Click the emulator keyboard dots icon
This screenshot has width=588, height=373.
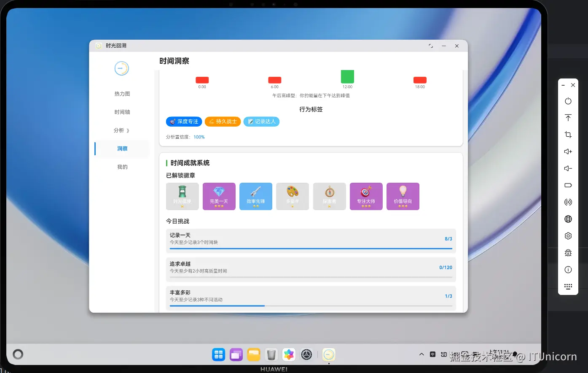(x=568, y=287)
